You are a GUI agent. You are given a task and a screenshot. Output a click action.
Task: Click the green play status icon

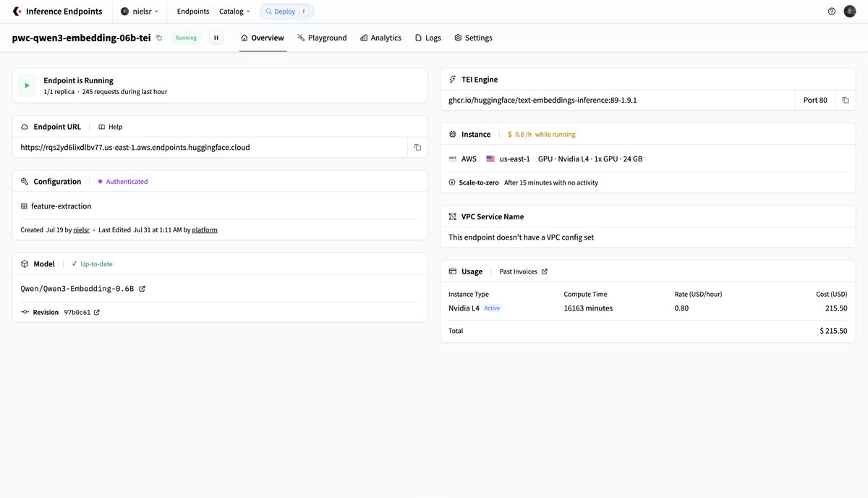click(27, 85)
